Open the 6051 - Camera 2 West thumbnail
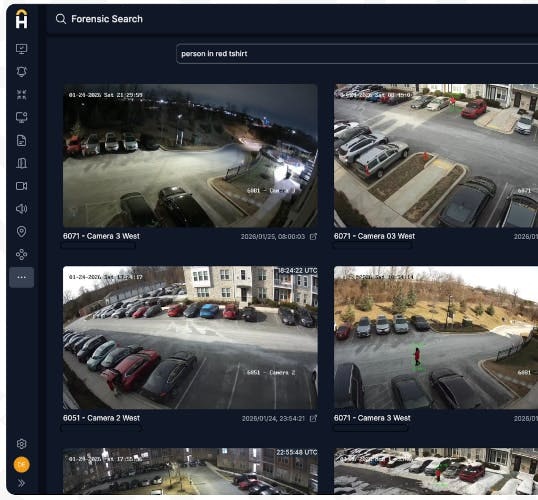This screenshot has width=538, height=500. [x=190, y=338]
